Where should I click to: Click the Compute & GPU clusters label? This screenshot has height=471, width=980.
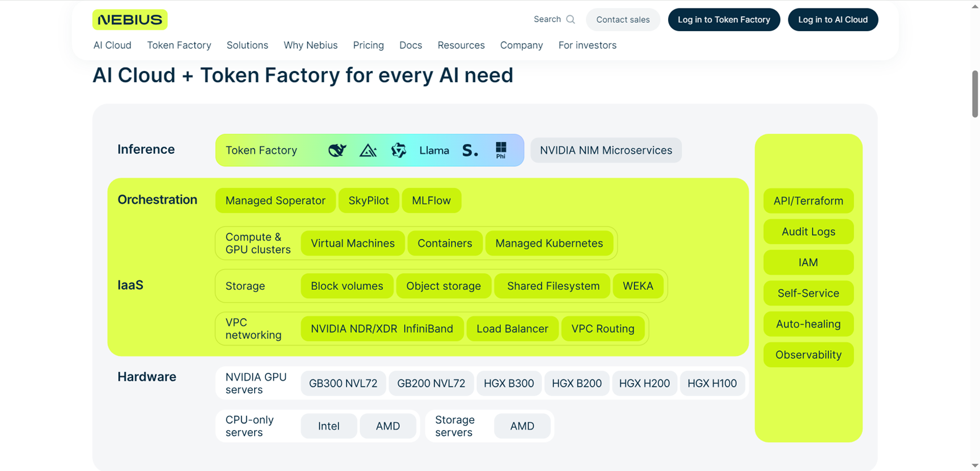point(258,243)
